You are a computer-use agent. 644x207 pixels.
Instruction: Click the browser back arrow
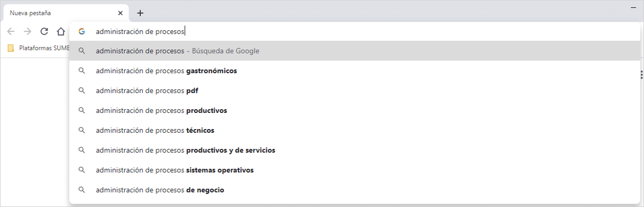pyautogui.click(x=11, y=31)
